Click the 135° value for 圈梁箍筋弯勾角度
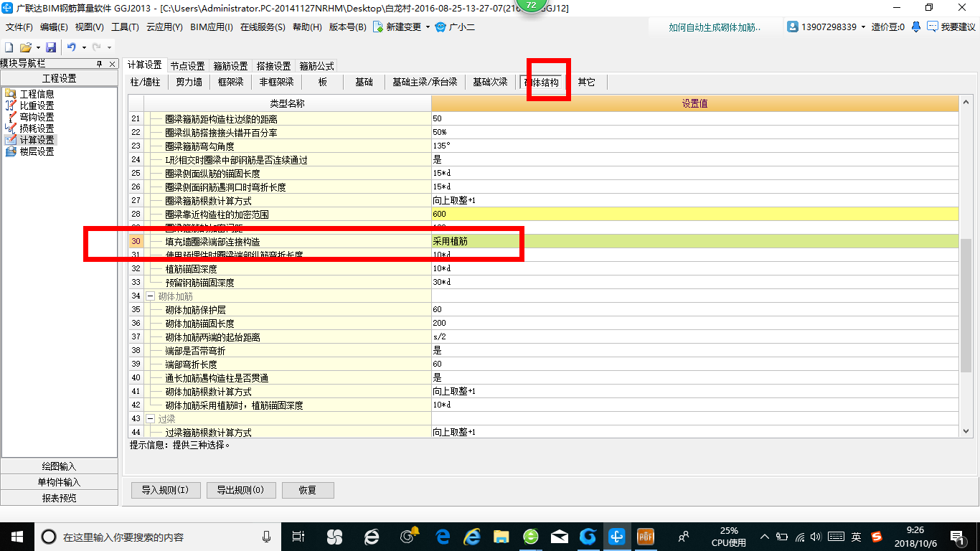The width and height of the screenshot is (980, 551). (694, 146)
